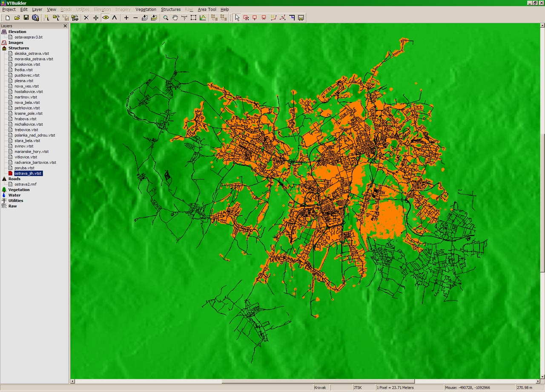Screen dimensions: 545x392
Task: Open the elevation profile graph tool
Action: coord(203,18)
